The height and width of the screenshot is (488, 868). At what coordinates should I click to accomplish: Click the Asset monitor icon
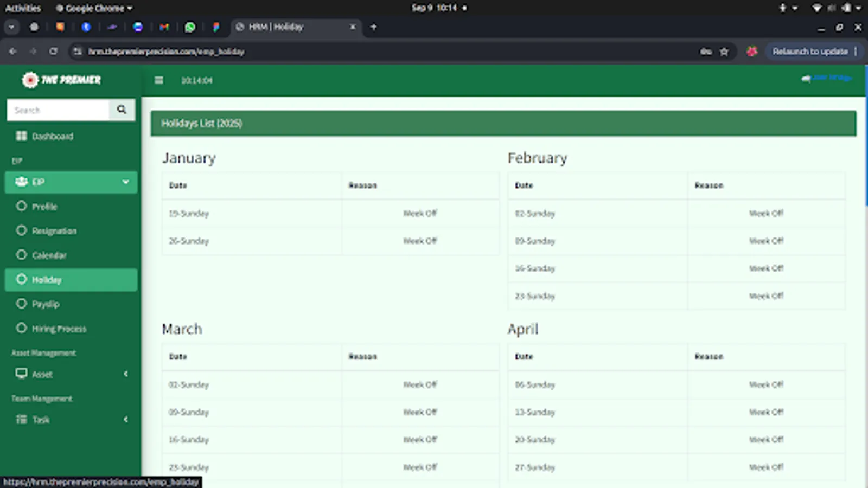pos(21,374)
